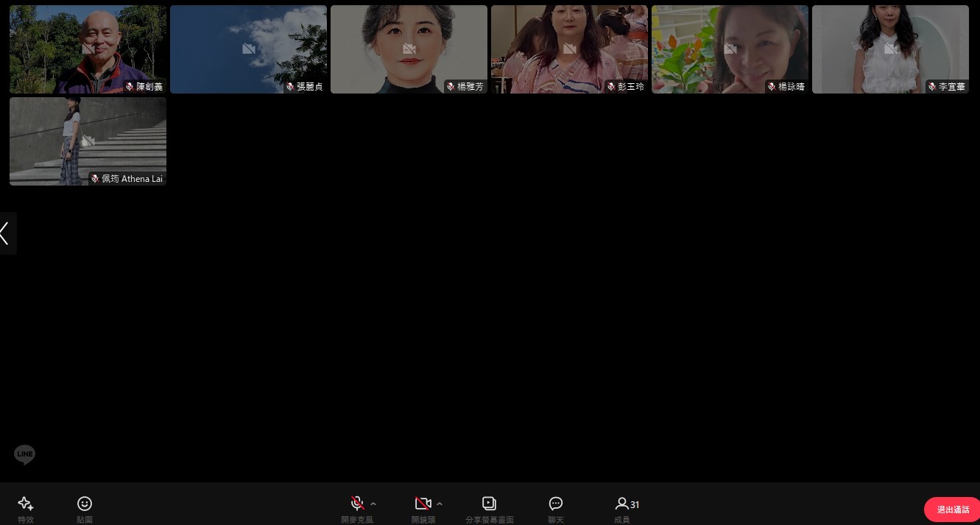Turn on camera with 開鏡頭
Screen dimensions: 980x525
pos(423,504)
